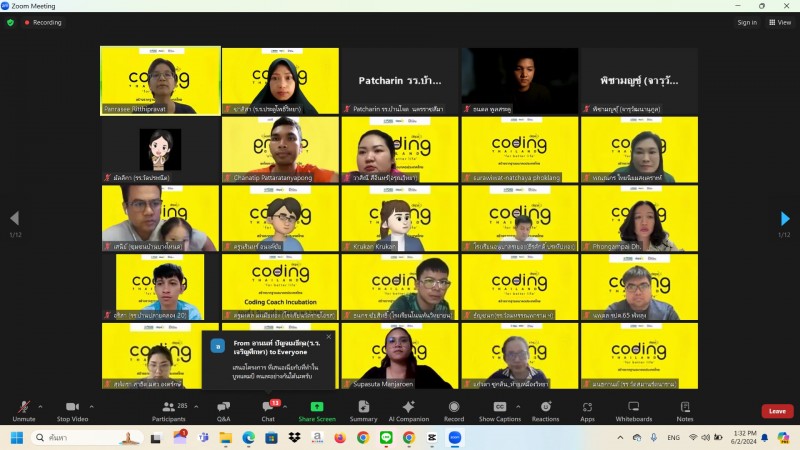800x450 pixels.
Task: Start recording with Record button
Action: [x=454, y=411]
